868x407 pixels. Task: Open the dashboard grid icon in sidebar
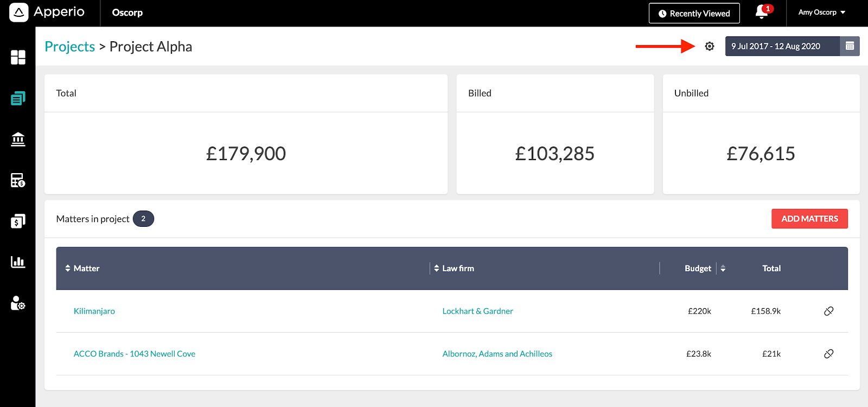(x=18, y=58)
